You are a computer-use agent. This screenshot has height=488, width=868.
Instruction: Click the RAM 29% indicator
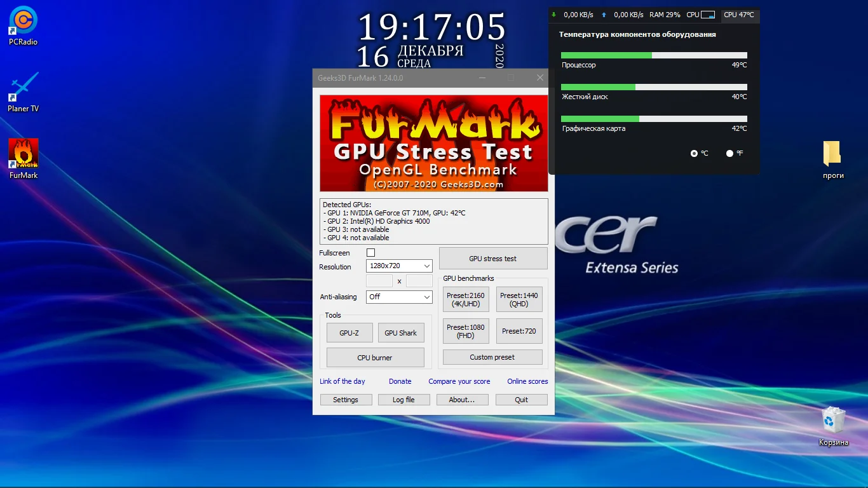coord(665,15)
